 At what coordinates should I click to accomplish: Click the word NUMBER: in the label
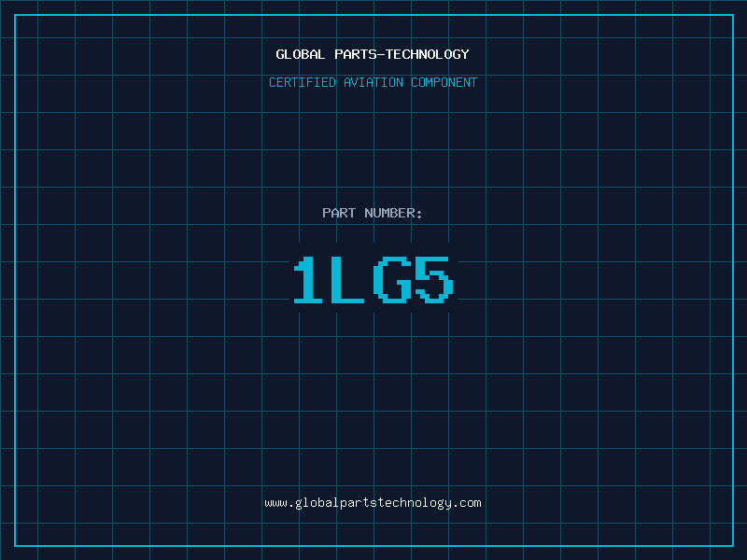click(x=393, y=213)
